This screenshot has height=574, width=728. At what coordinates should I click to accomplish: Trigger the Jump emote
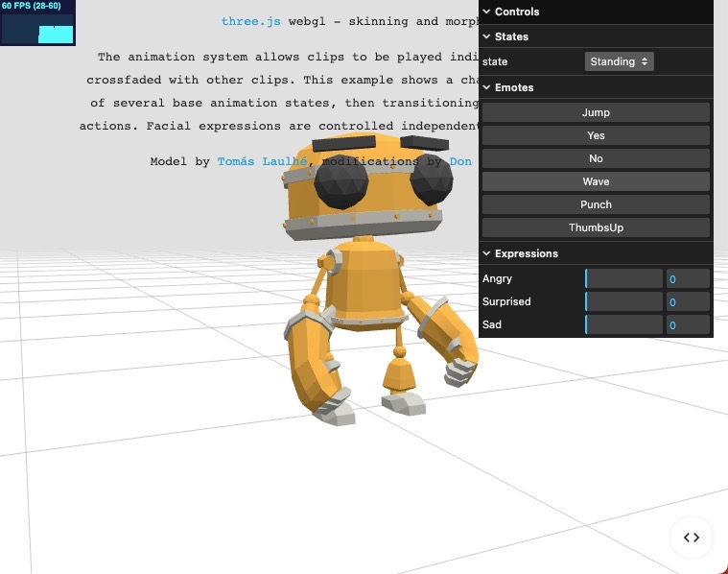(x=596, y=112)
